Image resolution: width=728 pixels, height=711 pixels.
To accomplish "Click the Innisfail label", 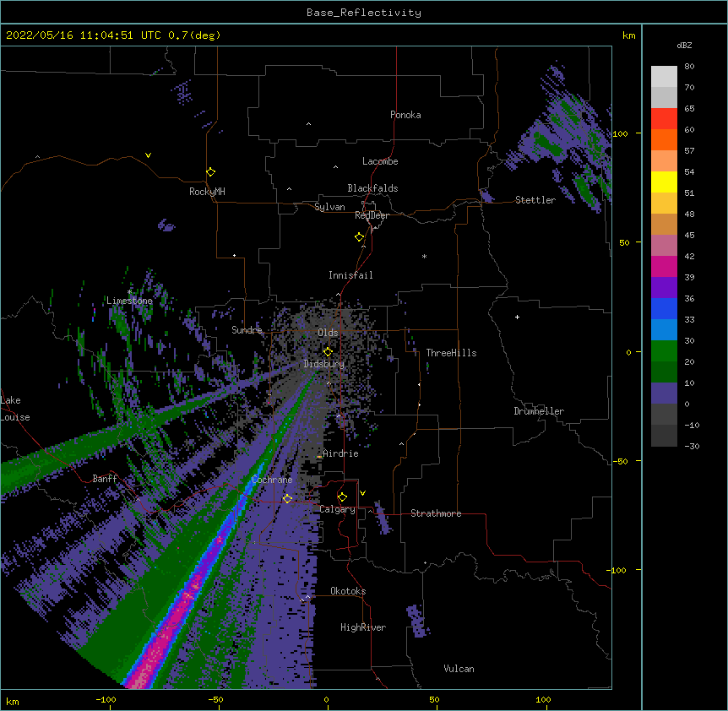I will pos(350,275).
